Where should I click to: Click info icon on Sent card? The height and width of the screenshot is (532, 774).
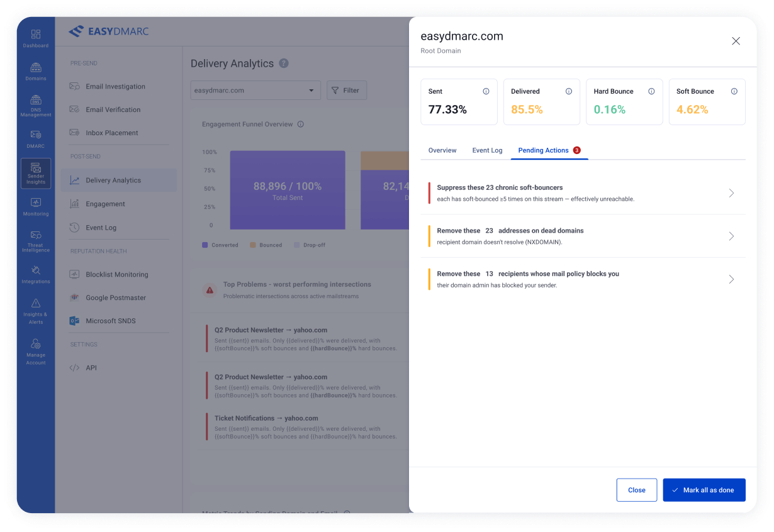pos(486,91)
